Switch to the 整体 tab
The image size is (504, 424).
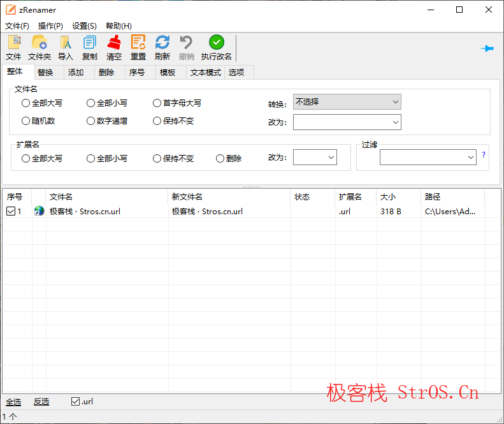pyautogui.click(x=18, y=71)
